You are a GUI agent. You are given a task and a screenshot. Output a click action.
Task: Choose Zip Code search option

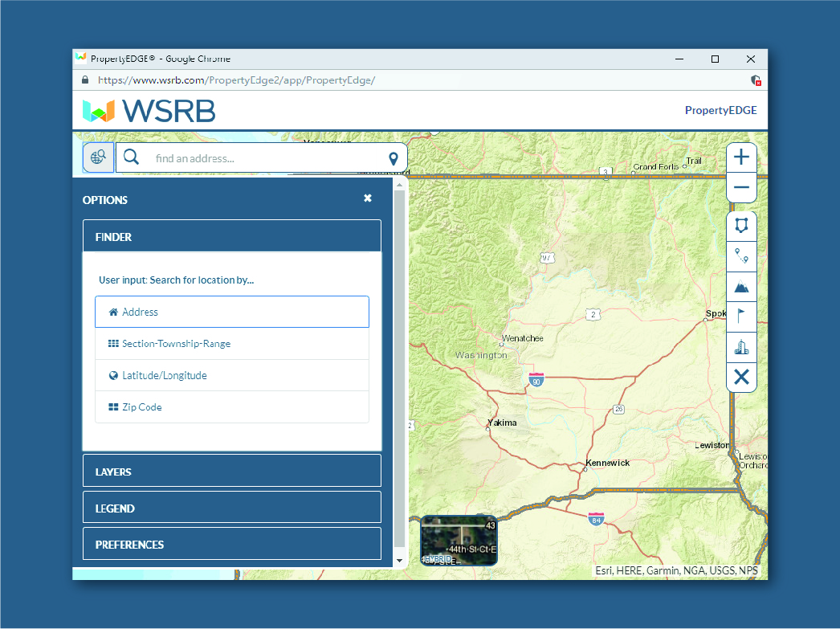click(x=232, y=407)
